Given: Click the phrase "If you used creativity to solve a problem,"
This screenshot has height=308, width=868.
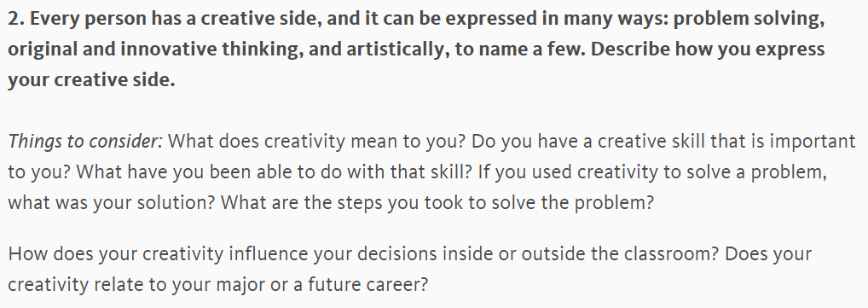Looking at the screenshot, I should pyautogui.click(x=651, y=172).
